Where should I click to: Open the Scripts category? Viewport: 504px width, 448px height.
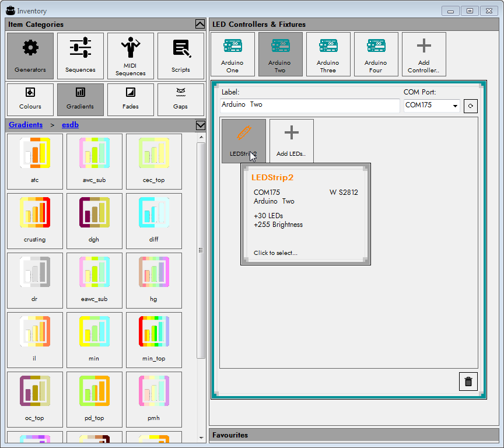181,56
